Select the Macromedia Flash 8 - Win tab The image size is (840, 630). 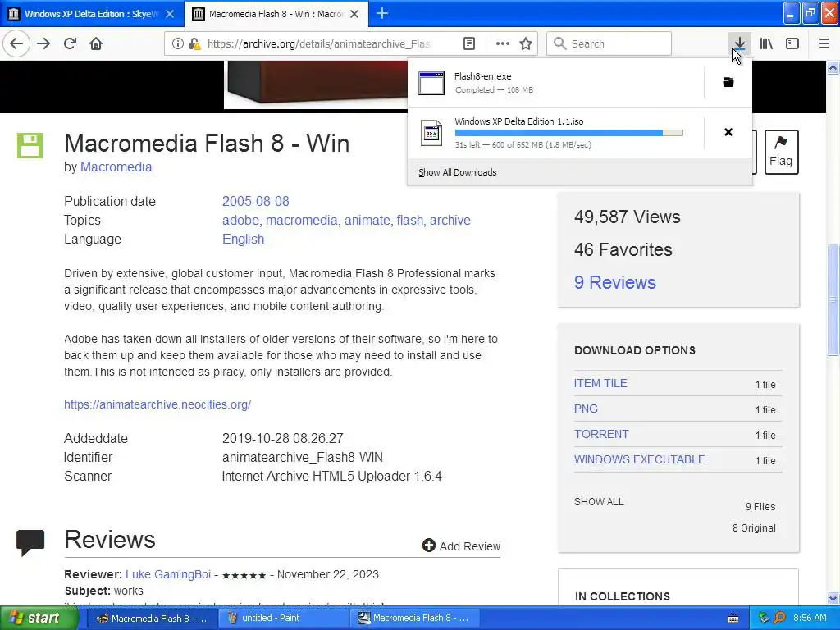click(276, 14)
